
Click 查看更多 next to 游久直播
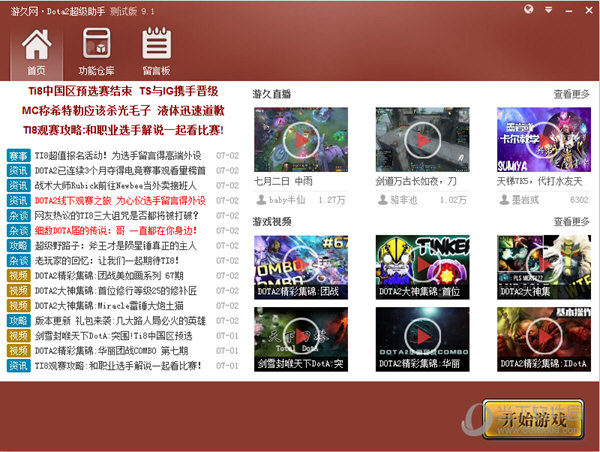tap(571, 94)
